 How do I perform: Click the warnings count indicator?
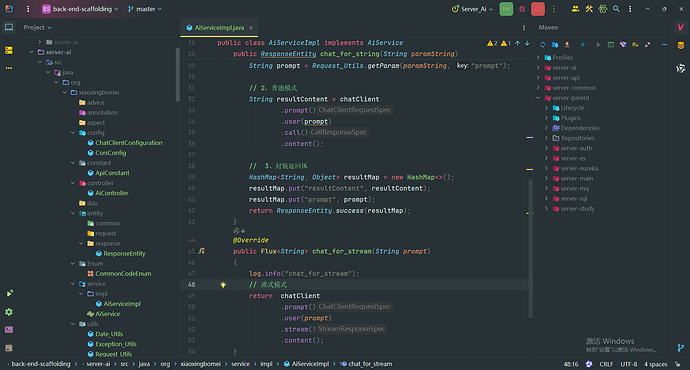pos(499,43)
